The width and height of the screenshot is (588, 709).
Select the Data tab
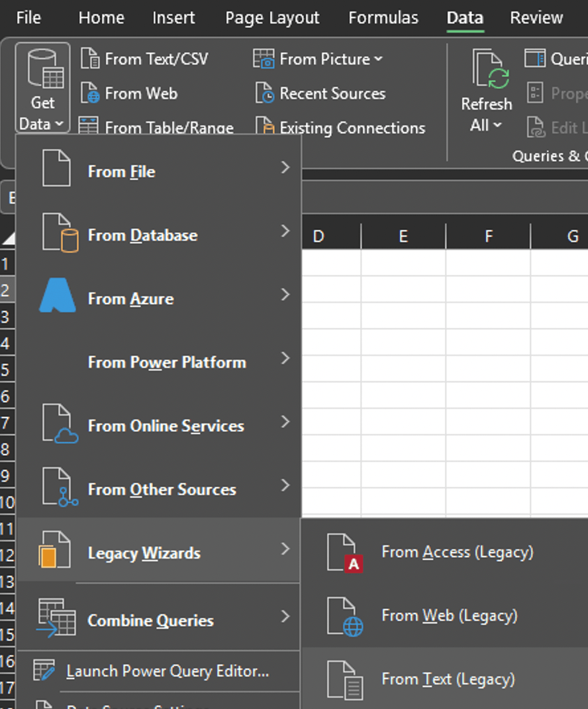(465, 18)
